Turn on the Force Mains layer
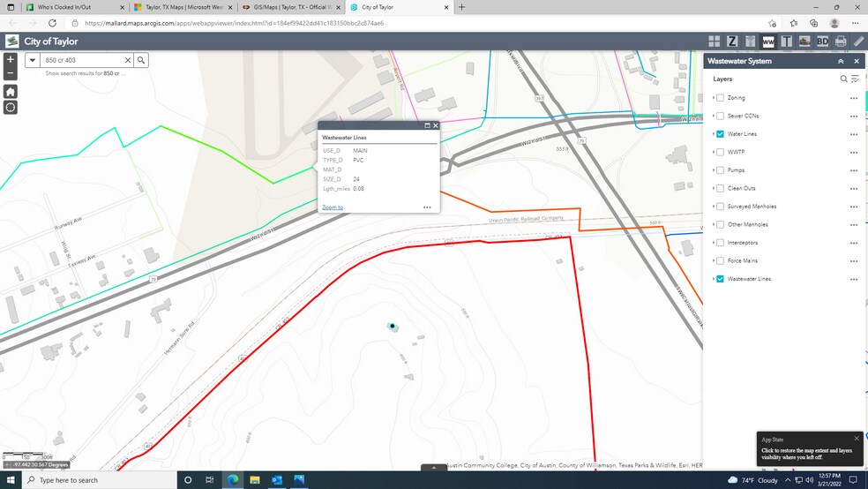 coord(721,261)
